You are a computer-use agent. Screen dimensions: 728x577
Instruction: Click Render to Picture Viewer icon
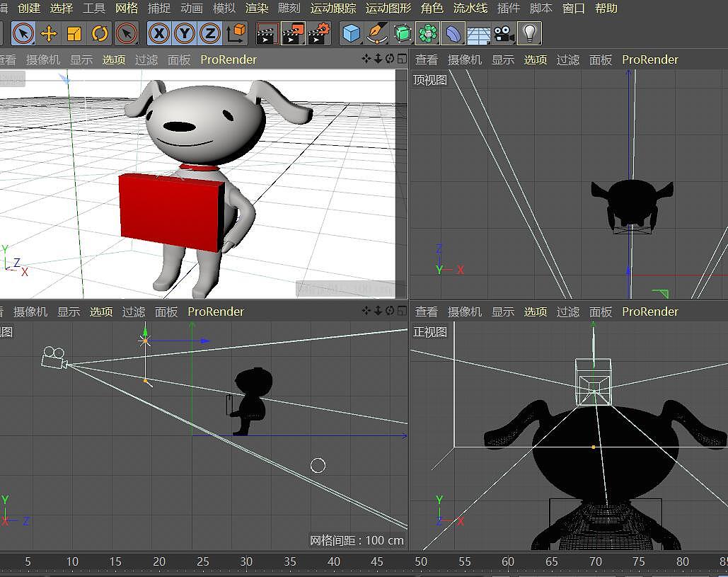coord(294,33)
